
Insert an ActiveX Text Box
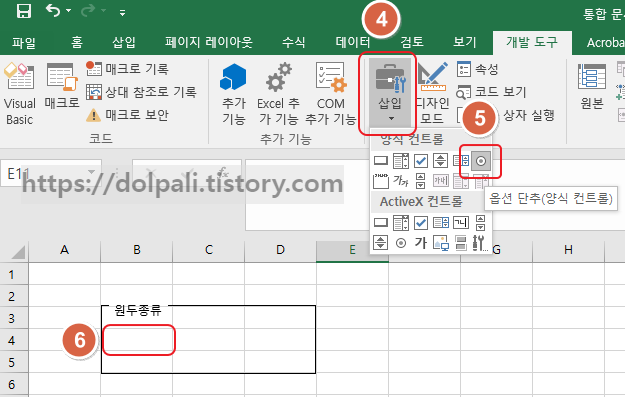[460, 222]
